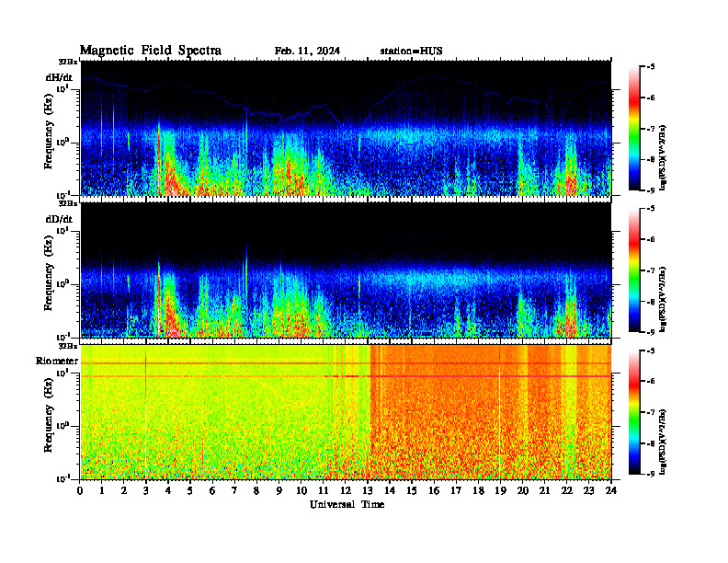Click the white vertical spike at 3 UT in Riometer

(146, 413)
